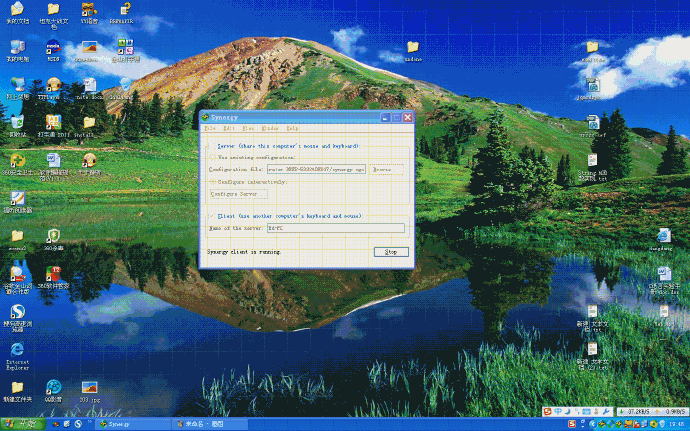The image size is (690, 431).
Task: Select the 360 security guard desktop icon
Action: click(16, 160)
